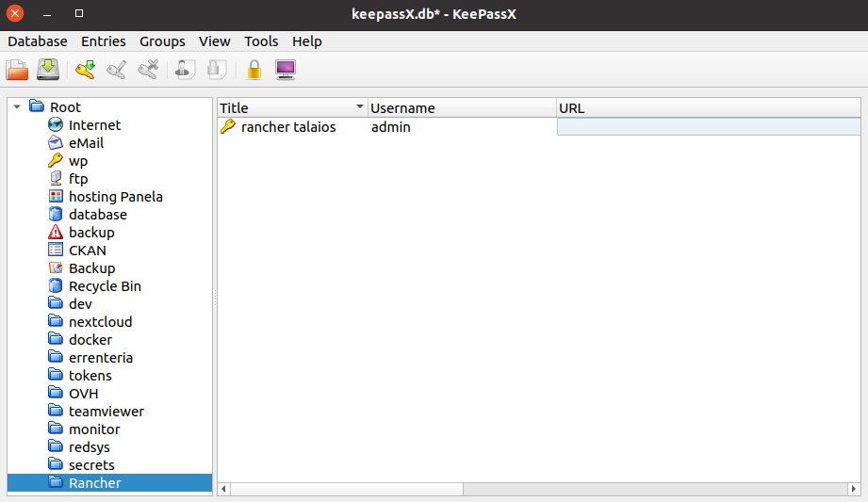The width and height of the screenshot is (868, 502).
Task: Click the Lock Database padlock icon
Action: [254, 70]
